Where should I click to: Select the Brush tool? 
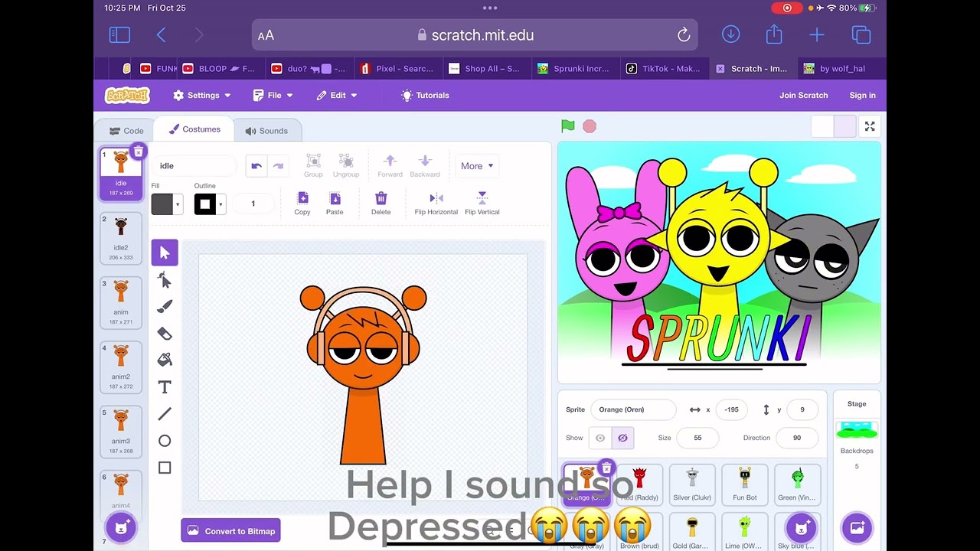point(165,307)
